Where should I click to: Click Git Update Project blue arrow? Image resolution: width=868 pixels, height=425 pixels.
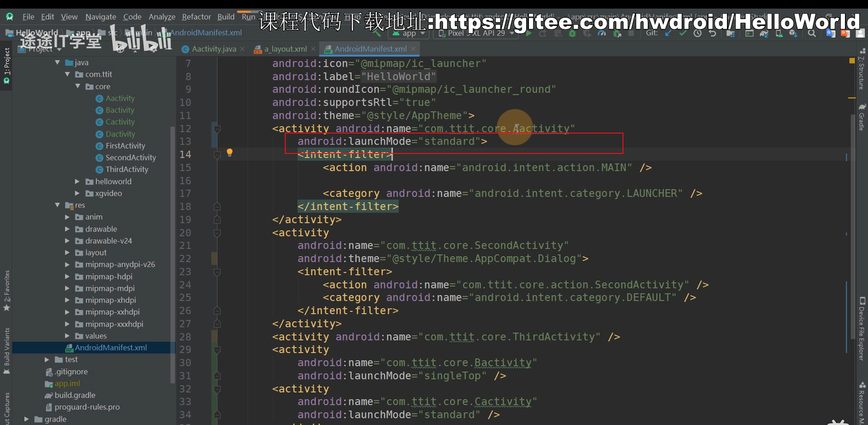point(668,33)
